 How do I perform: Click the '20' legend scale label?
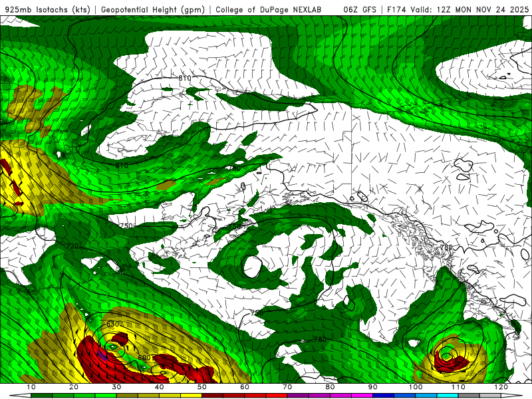tap(74, 387)
